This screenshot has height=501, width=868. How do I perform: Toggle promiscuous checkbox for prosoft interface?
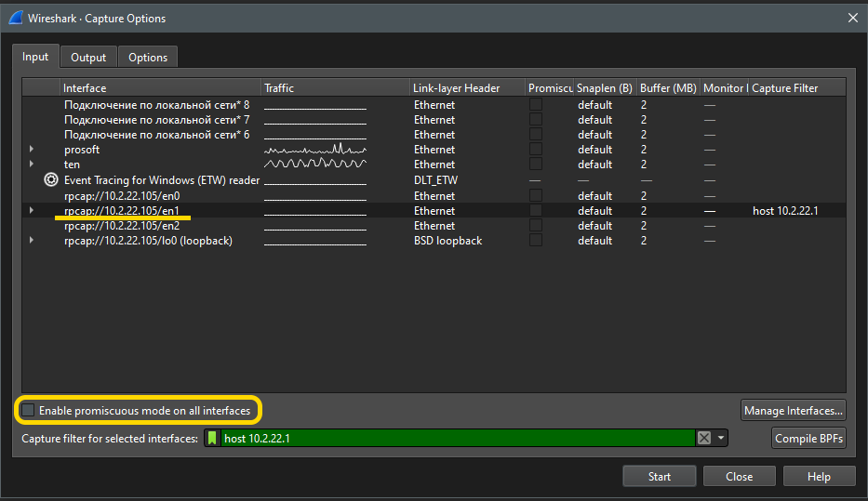535,150
